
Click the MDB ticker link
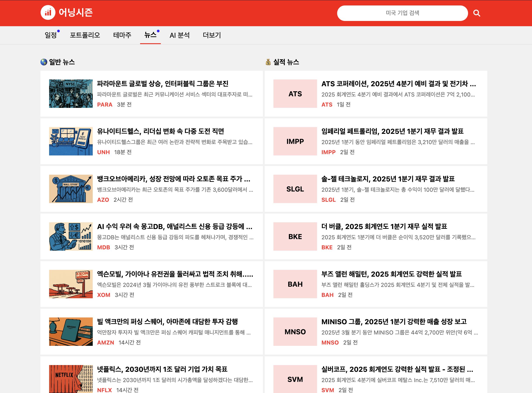click(103, 247)
